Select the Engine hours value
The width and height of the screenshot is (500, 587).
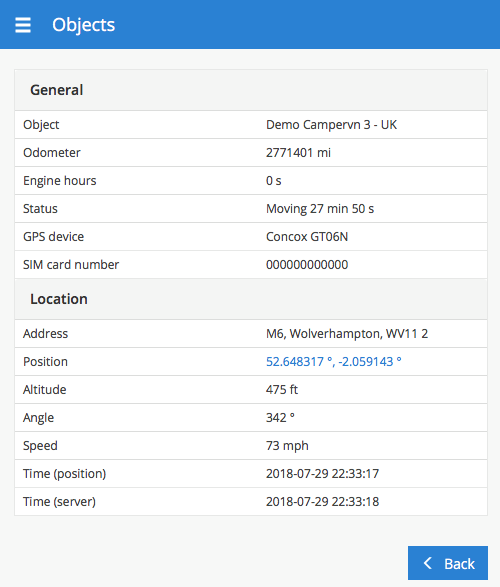tap(274, 181)
